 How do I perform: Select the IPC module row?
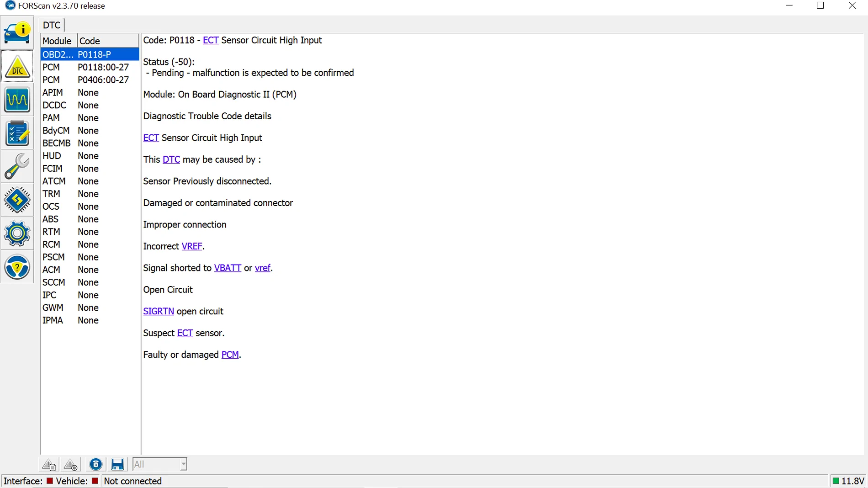tap(90, 295)
